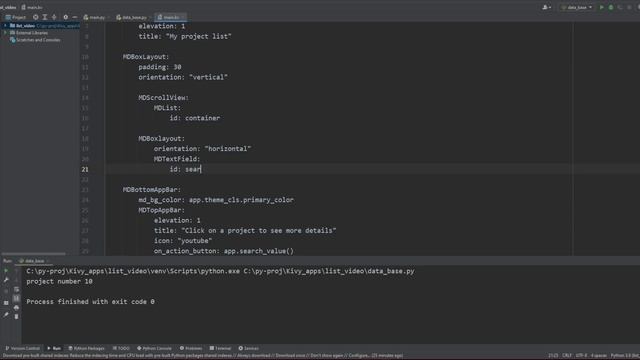Open the Services tool window
The image size is (640, 360).
tap(248, 348)
